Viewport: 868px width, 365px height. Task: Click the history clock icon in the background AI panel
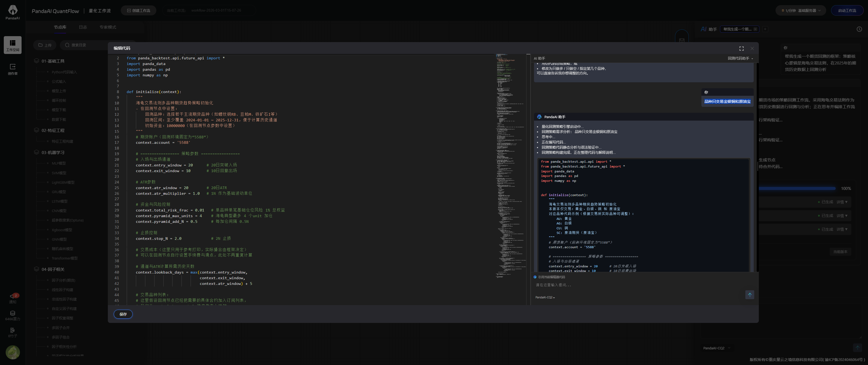pos(859,29)
